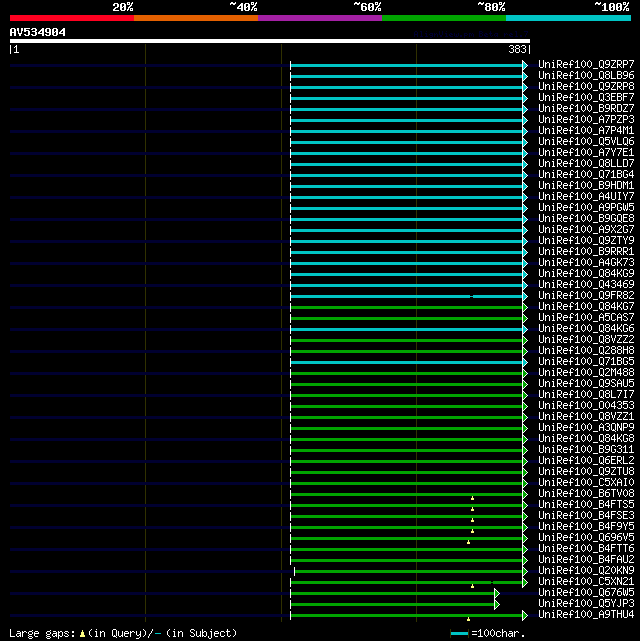Select the UniRef100_B9GQE8 label

(x=586, y=218)
